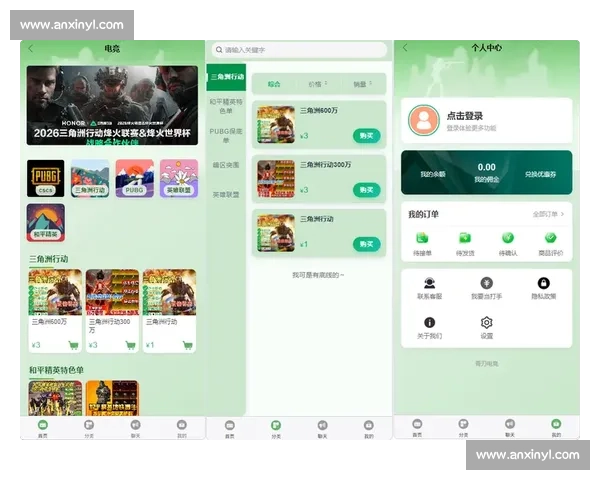Open the PUBG CSCS game icon
600x480 pixels.
46,178
